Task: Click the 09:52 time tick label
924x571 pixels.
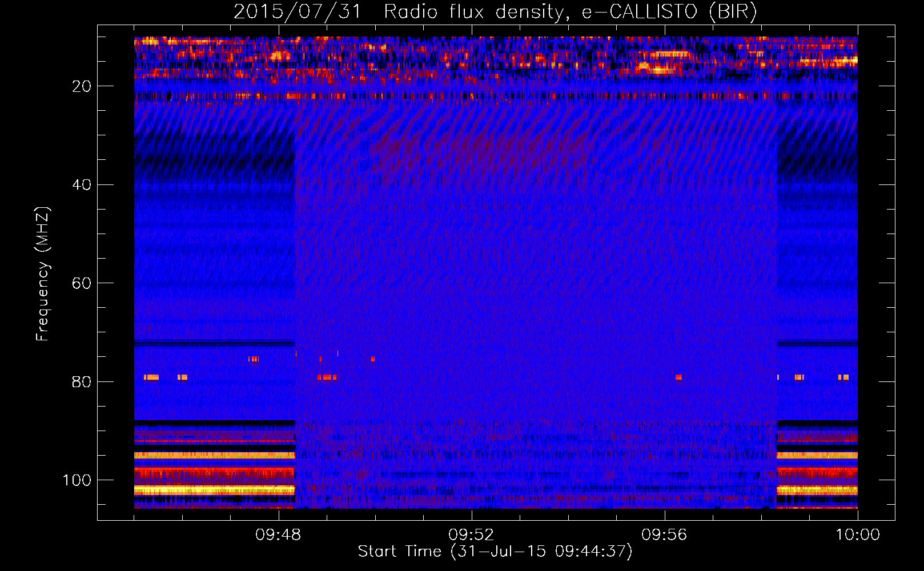Action: (471, 535)
